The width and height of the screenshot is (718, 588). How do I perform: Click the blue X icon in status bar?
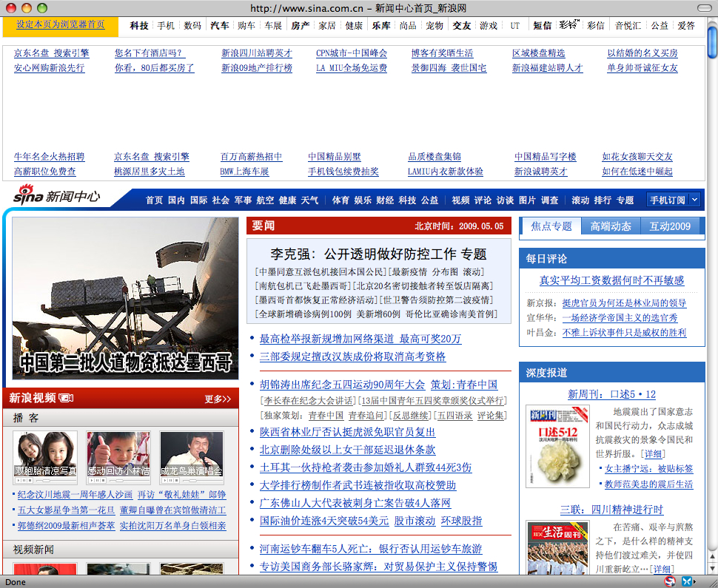pyautogui.click(x=687, y=581)
